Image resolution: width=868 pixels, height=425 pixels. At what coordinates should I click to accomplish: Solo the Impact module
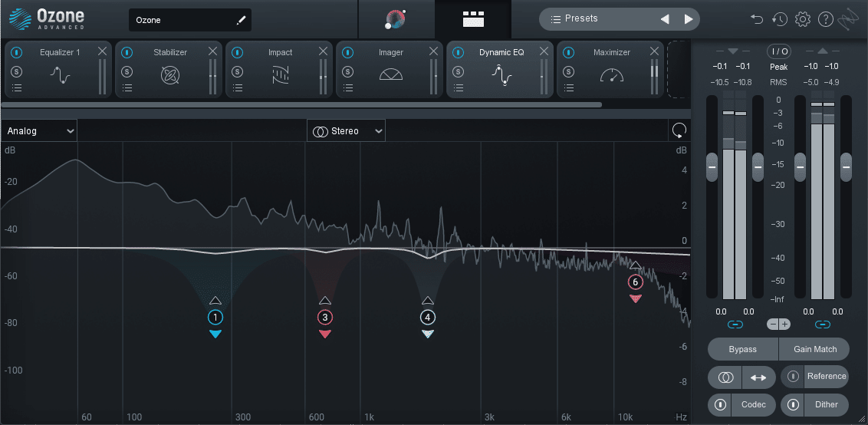tap(237, 71)
